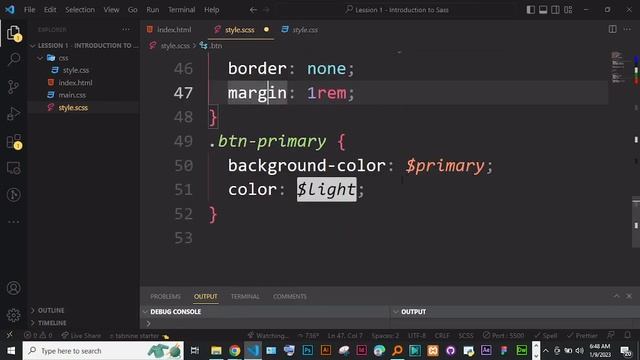Open the Edit menu
The width and height of the screenshot is (640, 360).
tap(50, 10)
